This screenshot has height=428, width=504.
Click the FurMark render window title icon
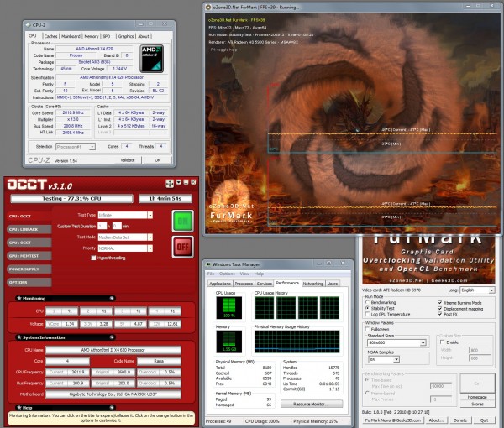[x=208, y=7]
